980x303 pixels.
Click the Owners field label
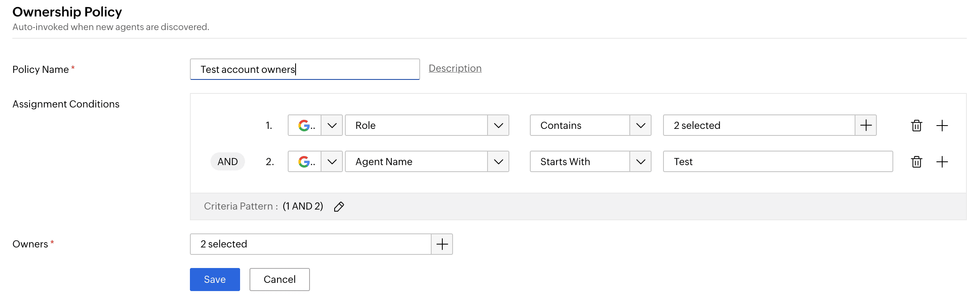[x=30, y=244]
